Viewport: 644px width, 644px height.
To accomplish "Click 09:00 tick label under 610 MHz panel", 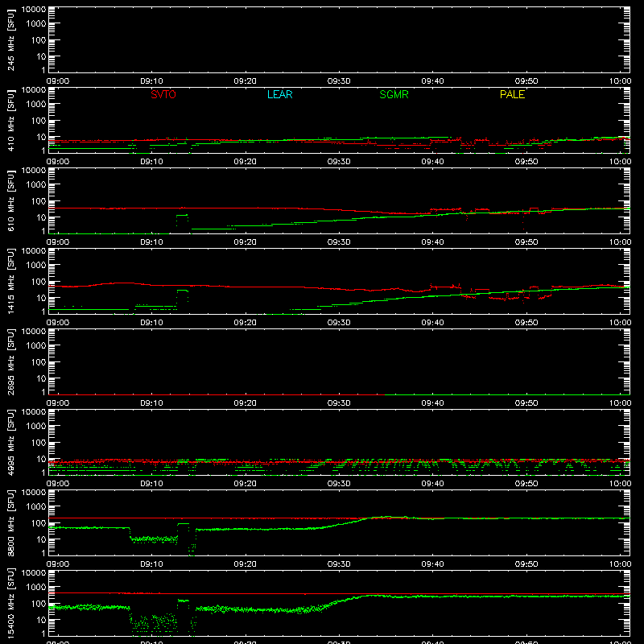I will (x=57, y=242).
